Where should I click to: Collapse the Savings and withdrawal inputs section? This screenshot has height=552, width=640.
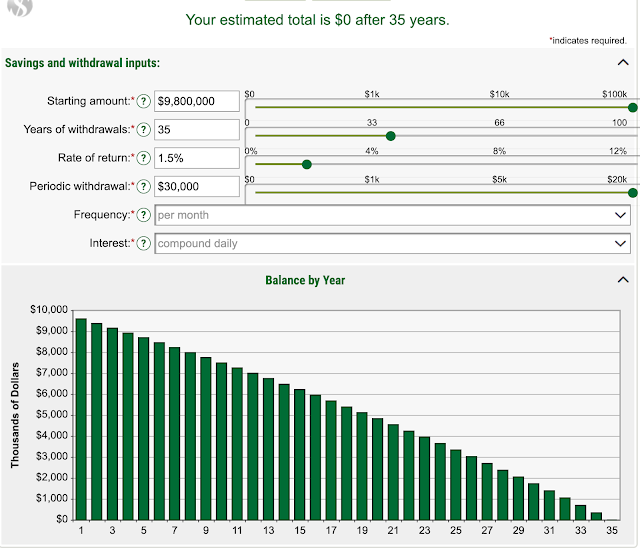(623, 62)
